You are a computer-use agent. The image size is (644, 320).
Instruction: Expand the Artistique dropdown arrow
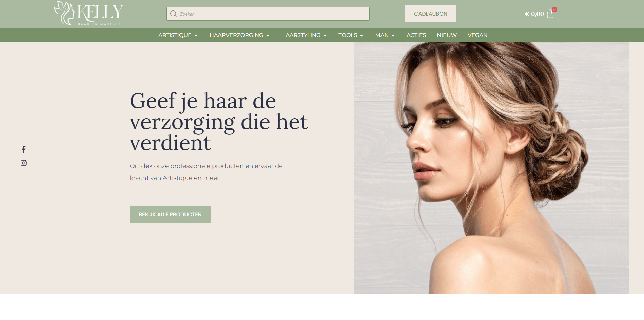coord(196,35)
